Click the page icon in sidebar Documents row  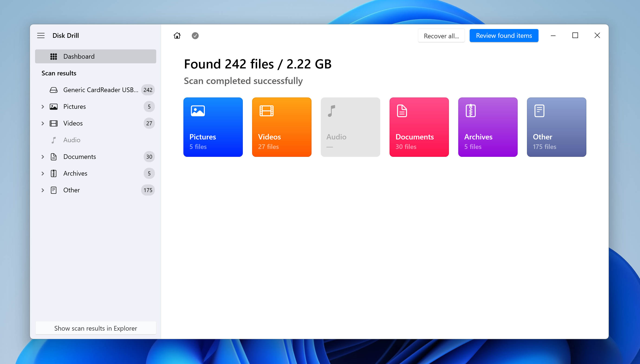[54, 157]
